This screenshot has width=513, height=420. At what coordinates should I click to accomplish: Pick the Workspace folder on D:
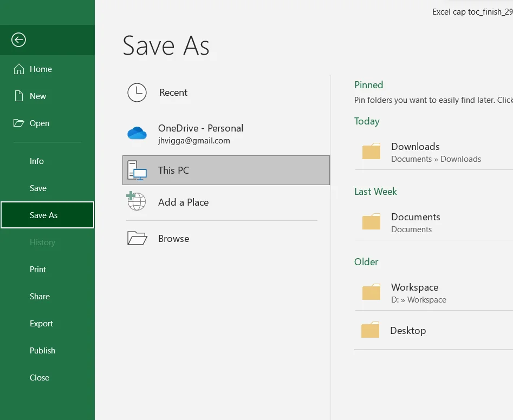(434, 293)
